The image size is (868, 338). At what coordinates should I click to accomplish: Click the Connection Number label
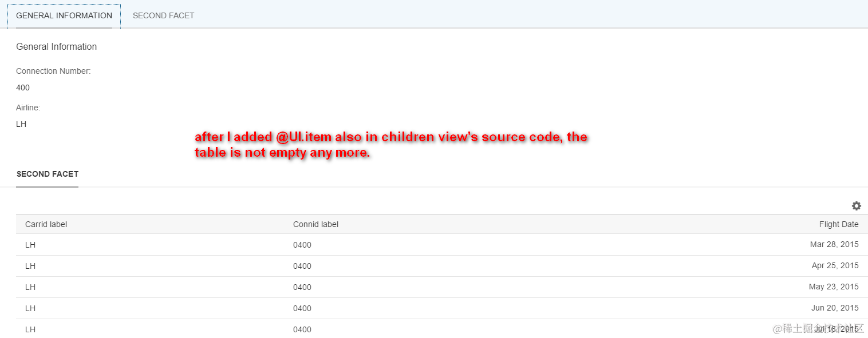tap(53, 71)
